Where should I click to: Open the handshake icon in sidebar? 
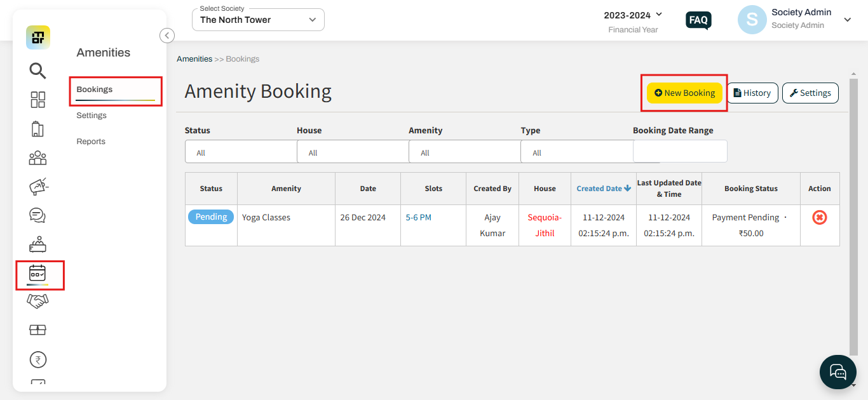point(38,301)
